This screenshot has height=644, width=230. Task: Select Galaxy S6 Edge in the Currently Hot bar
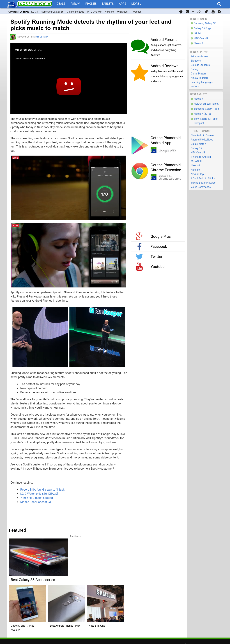click(75, 12)
